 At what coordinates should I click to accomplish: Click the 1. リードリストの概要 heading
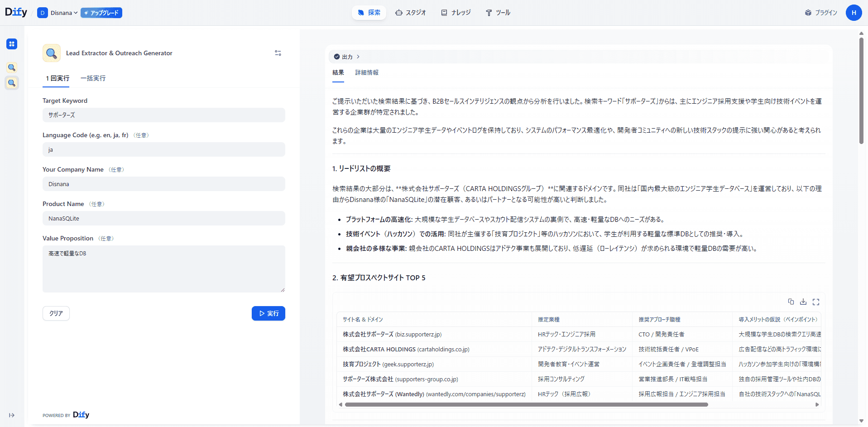coord(361,168)
